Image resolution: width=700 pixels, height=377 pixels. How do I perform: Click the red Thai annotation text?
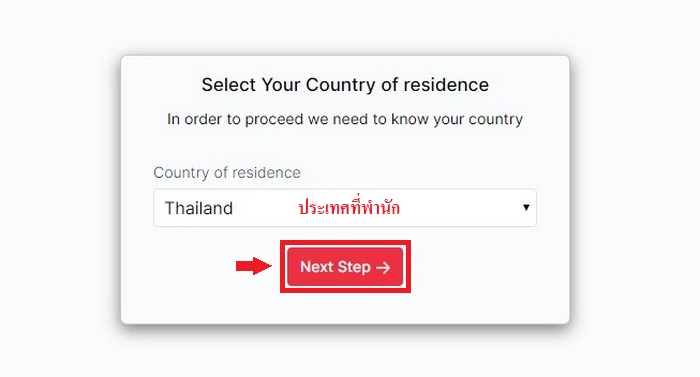pos(349,208)
